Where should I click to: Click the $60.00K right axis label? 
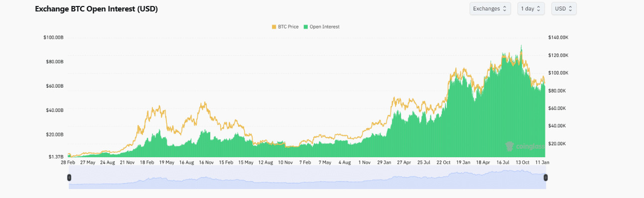pos(557,108)
